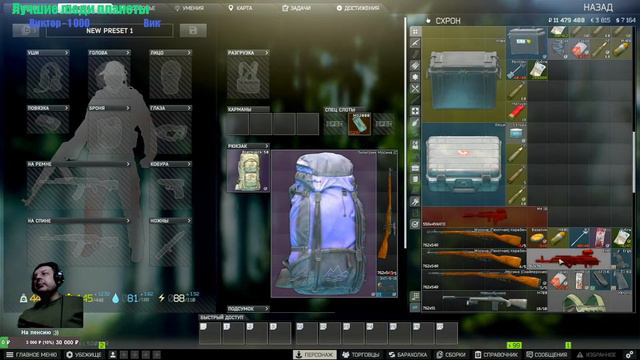The image size is (640, 360).
Task: Expand the НА РЕМНЕ slot arrow
Action: pyautogui.click(x=128, y=164)
